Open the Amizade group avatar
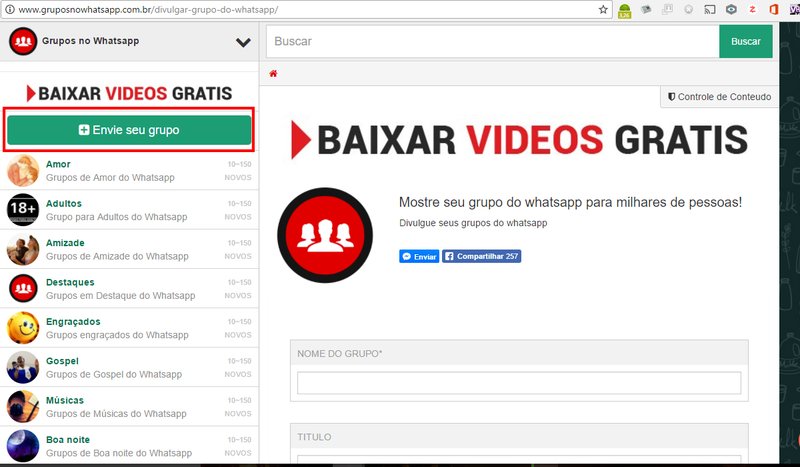The width and height of the screenshot is (800, 467). [23, 249]
